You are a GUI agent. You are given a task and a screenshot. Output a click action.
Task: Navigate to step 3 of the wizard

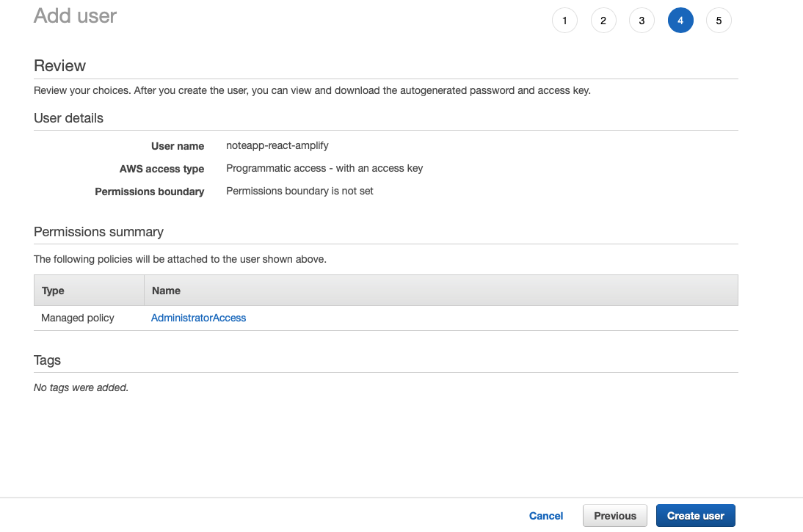tap(642, 20)
